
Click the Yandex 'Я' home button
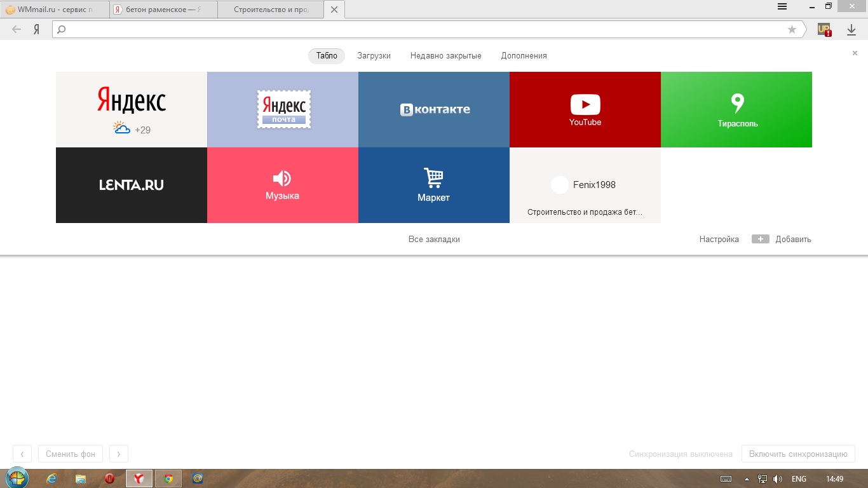coord(37,29)
